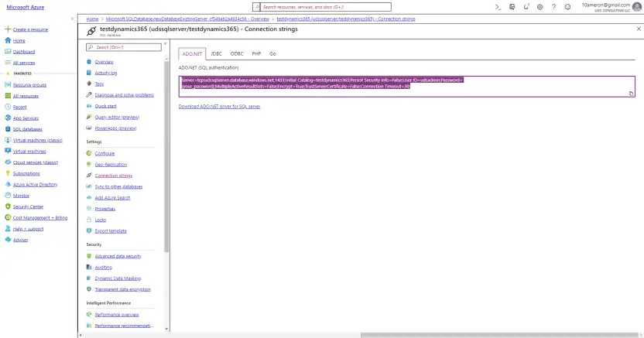Open Geo-Replication settings
Viewport: 644px width, 338px height.
(111, 165)
